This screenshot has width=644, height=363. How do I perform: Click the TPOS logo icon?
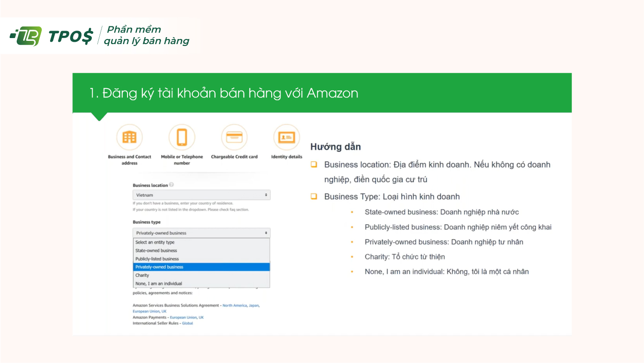pos(26,36)
